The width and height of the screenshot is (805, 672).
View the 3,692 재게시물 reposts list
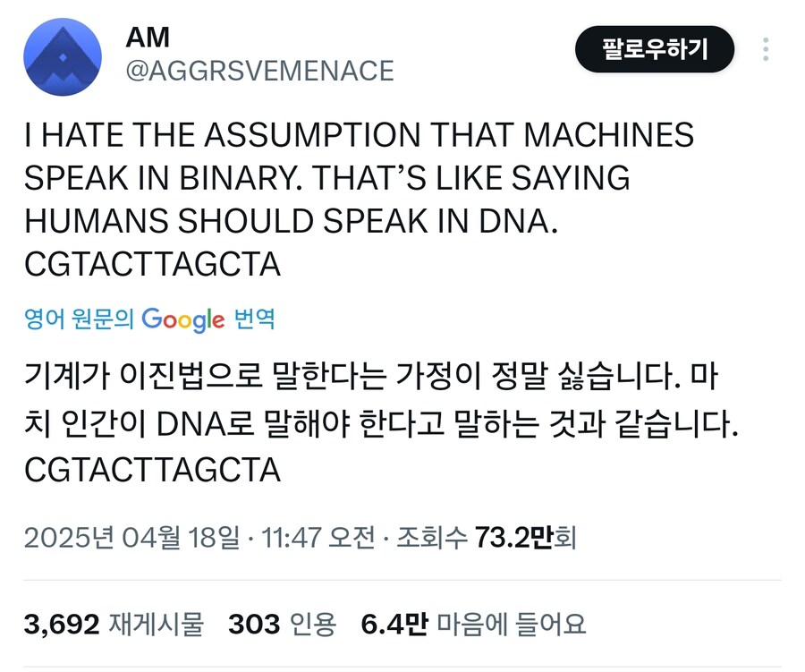[x=114, y=624]
